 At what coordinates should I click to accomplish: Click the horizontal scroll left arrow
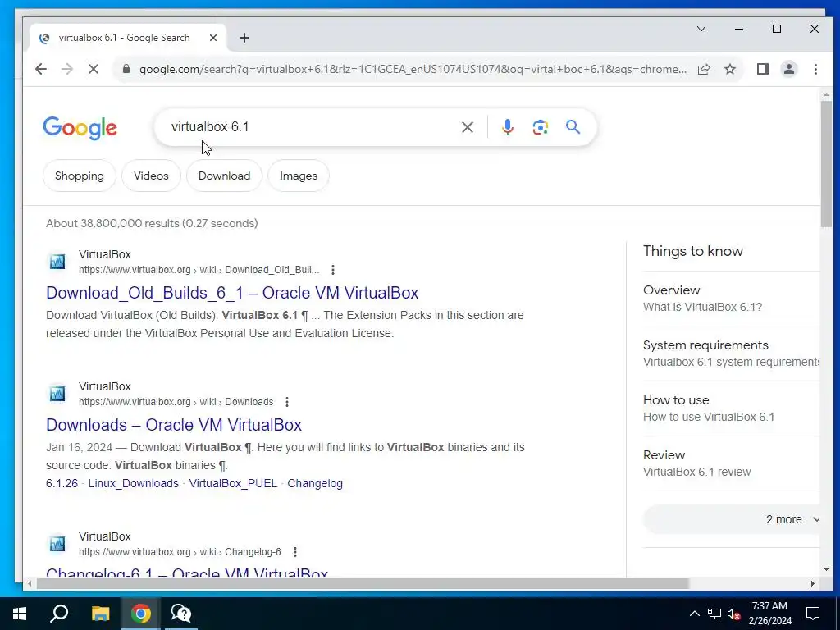30,583
